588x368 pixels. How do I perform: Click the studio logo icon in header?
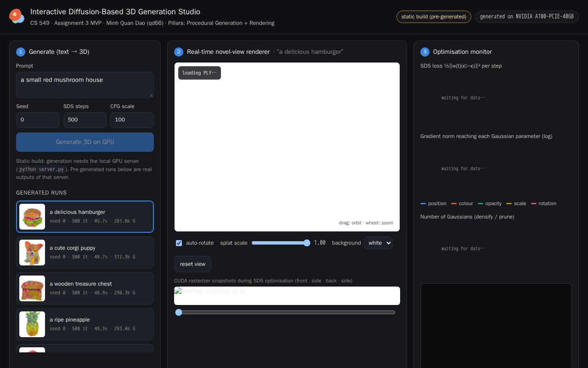(17, 17)
